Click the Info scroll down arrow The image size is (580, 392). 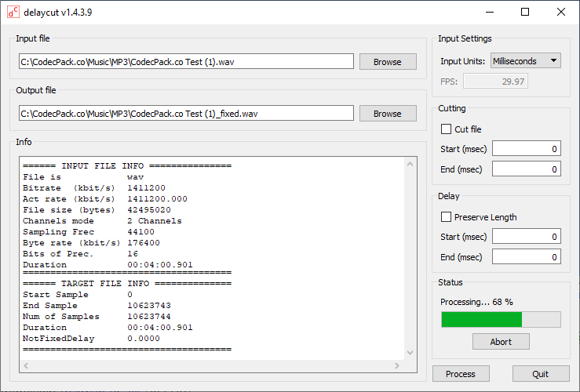[x=410, y=353]
